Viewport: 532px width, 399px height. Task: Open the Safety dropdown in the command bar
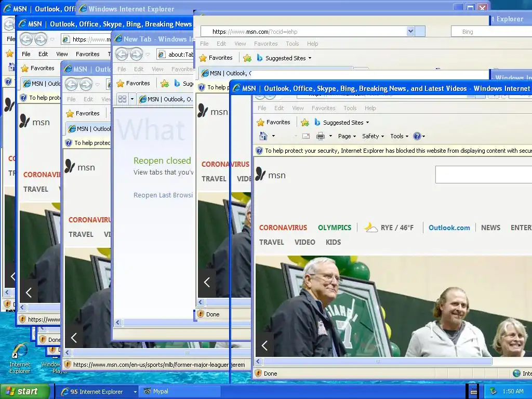[373, 136]
